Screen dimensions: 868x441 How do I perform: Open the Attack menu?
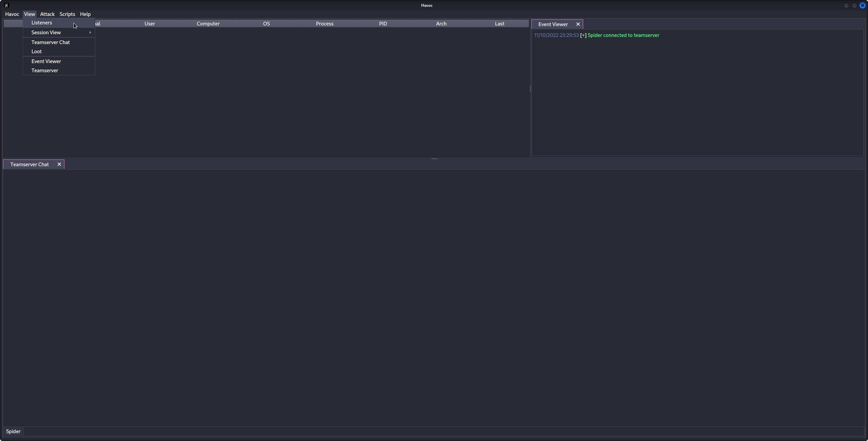point(47,14)
